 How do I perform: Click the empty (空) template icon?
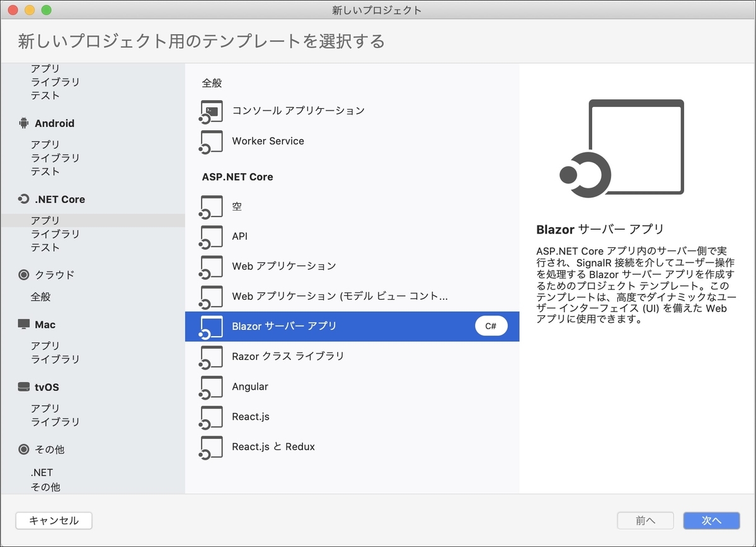211,207
